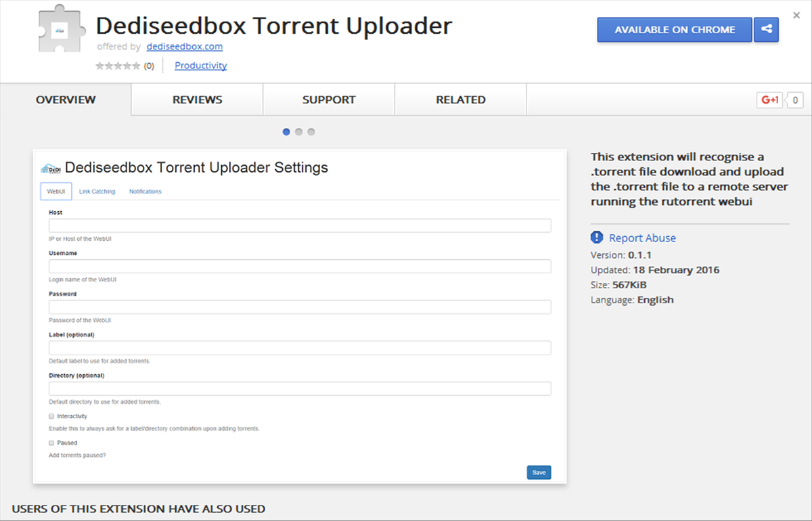Screen dimensions: 812x521
Task: Click into the Host input field
Action: pyautogui.click(x=300, y=225)
